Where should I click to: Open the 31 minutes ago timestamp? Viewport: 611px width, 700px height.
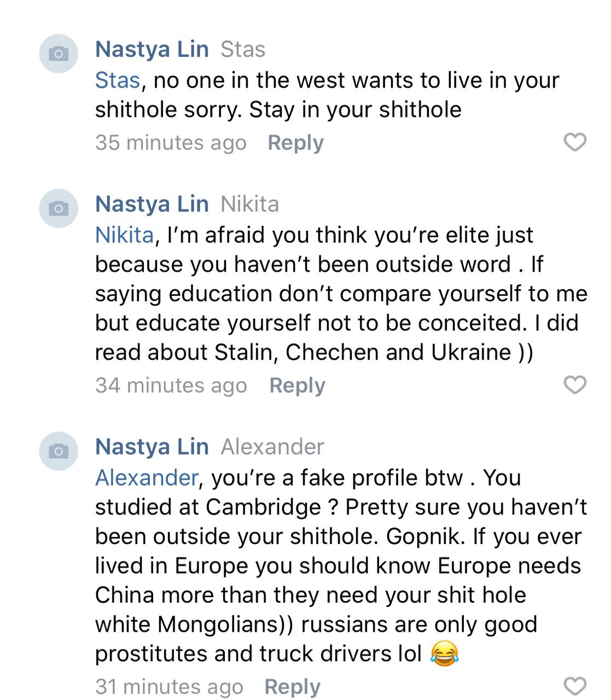pyautogui.click(x=169, y=686)
